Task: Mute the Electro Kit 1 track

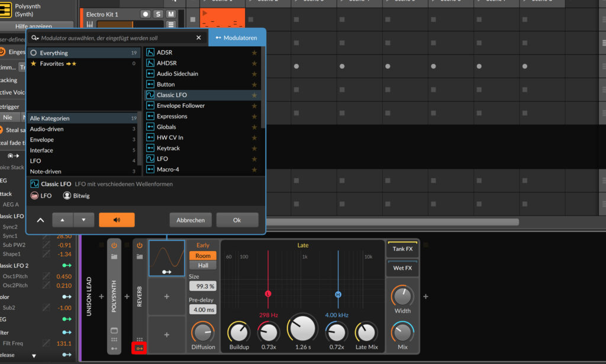Action: (x=171, y=14)
